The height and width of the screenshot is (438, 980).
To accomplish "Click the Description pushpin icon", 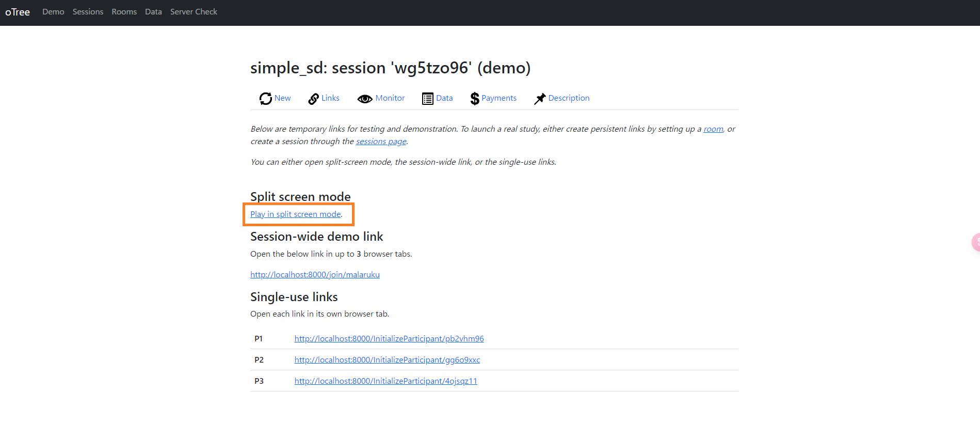I will [x=540, y=98].
